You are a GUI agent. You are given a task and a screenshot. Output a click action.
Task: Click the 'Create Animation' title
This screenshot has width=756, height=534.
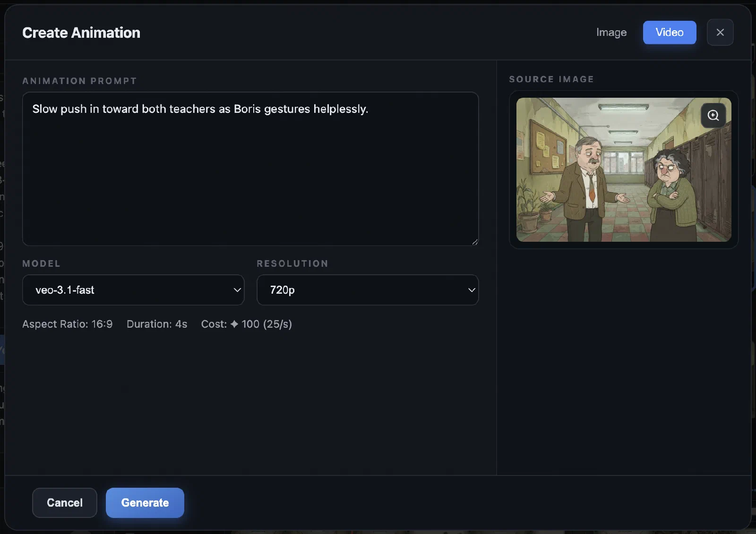tap(81, 33)
